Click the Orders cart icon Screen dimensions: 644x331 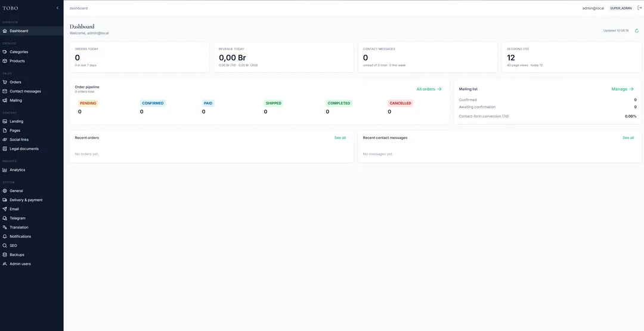[x=5, y=82]
